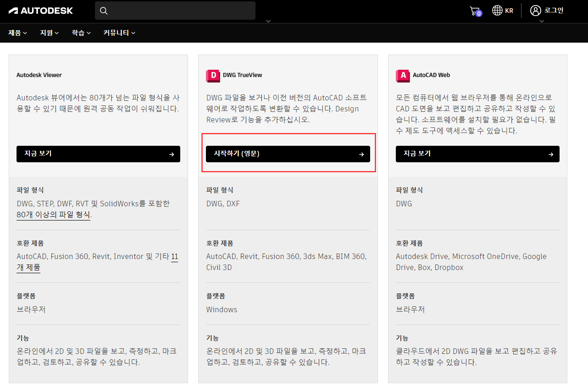
Task: Click the globe region icon
Action: coord(497,11)
